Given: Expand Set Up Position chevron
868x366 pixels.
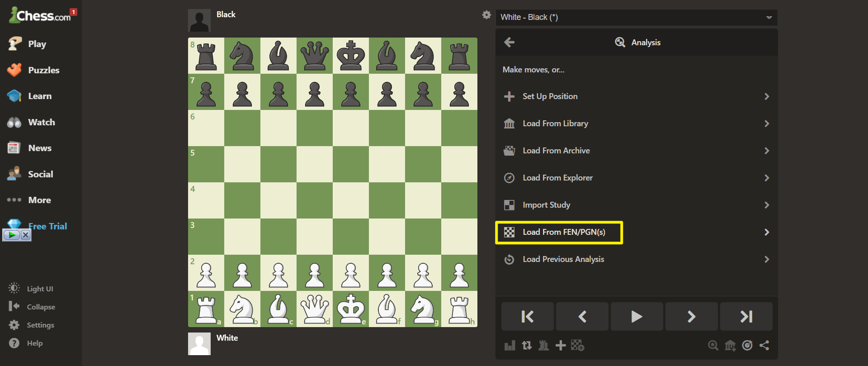Looking at the screenshot, I should coord(767,96).
